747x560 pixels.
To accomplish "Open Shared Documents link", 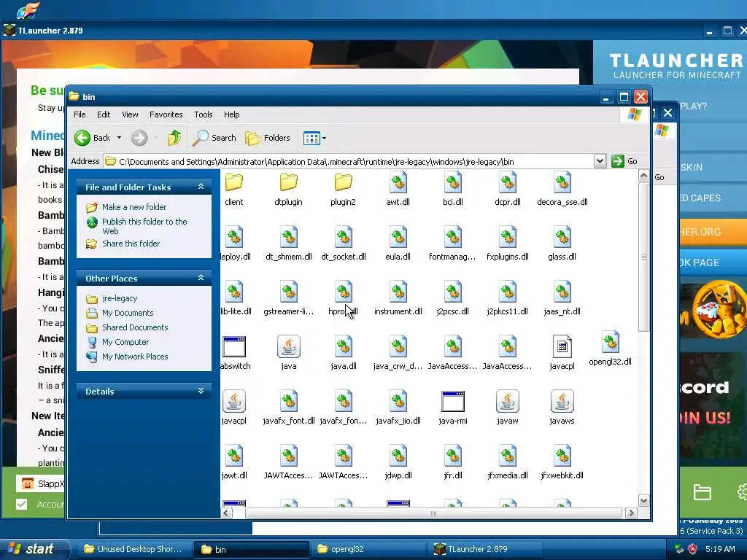I will click(135, 327).
